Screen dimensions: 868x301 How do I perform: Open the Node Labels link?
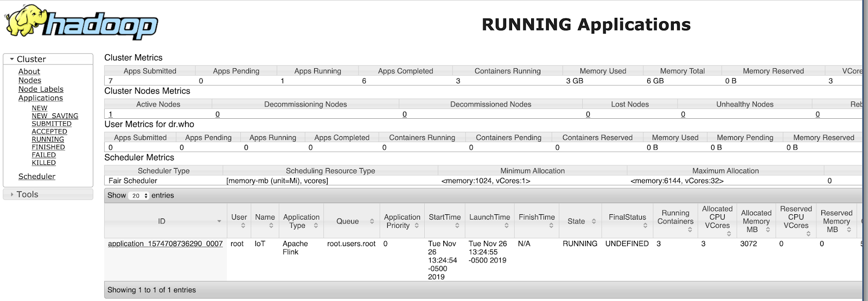(x=41, y=89)
